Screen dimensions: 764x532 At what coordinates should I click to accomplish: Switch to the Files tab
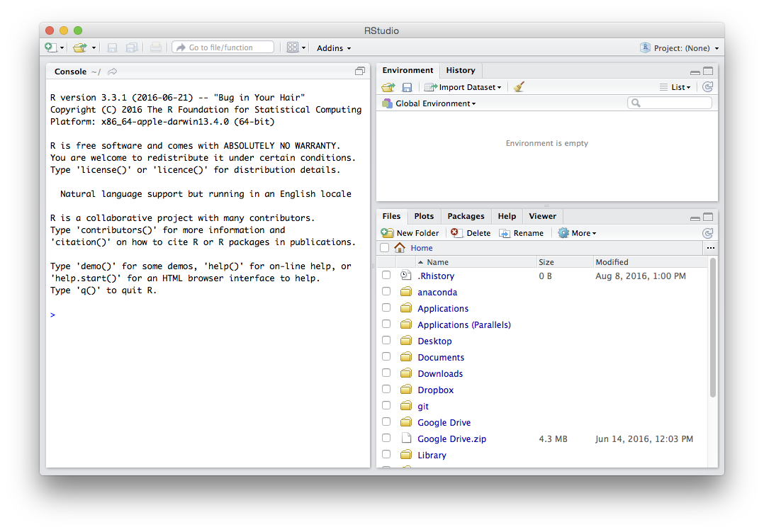(391, 216)
